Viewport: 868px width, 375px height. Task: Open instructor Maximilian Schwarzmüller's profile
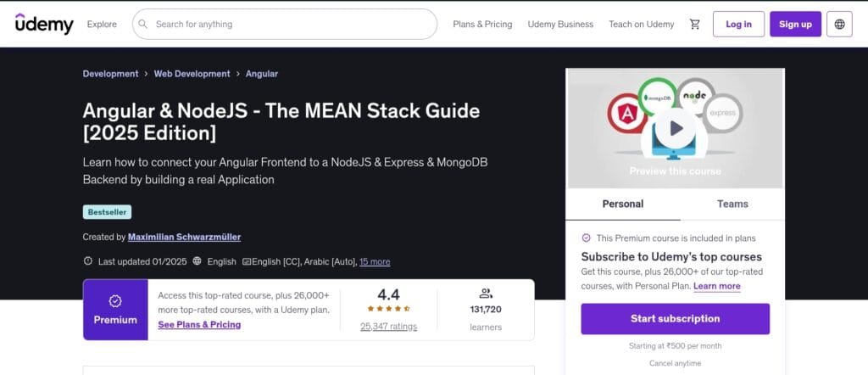184,237
